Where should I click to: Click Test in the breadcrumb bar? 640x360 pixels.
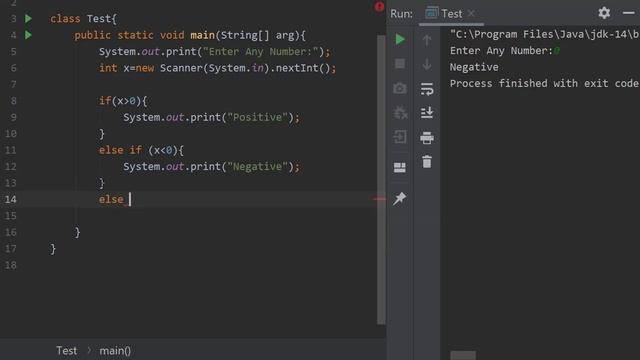click(x=67, y=351)
